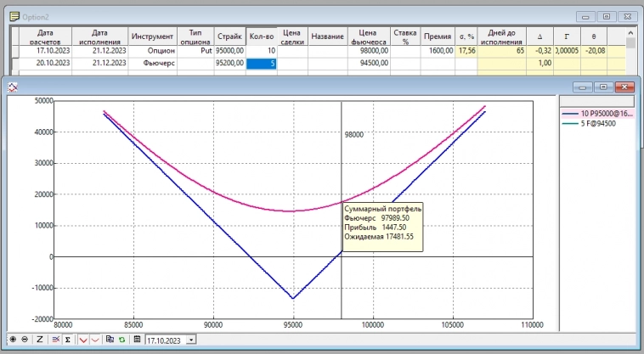The height and width of the screenshot is (354, 644).
Task: Click the second red V-shaped curve icon
Action: [x=95, y=339]
